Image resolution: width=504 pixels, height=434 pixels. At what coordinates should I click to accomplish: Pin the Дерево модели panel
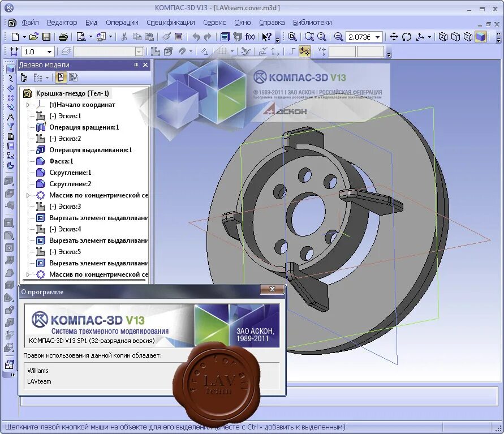pos(136,65)
